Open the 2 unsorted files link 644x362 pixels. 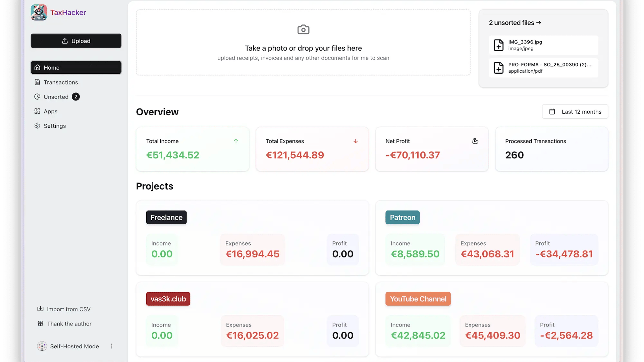click(x=515, y=23)
